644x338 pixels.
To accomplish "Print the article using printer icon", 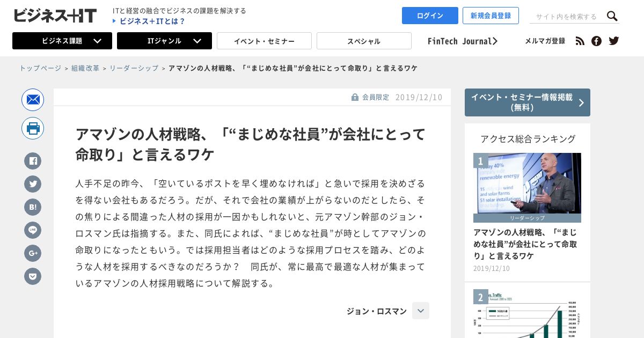I will click(x=33, y=128).
